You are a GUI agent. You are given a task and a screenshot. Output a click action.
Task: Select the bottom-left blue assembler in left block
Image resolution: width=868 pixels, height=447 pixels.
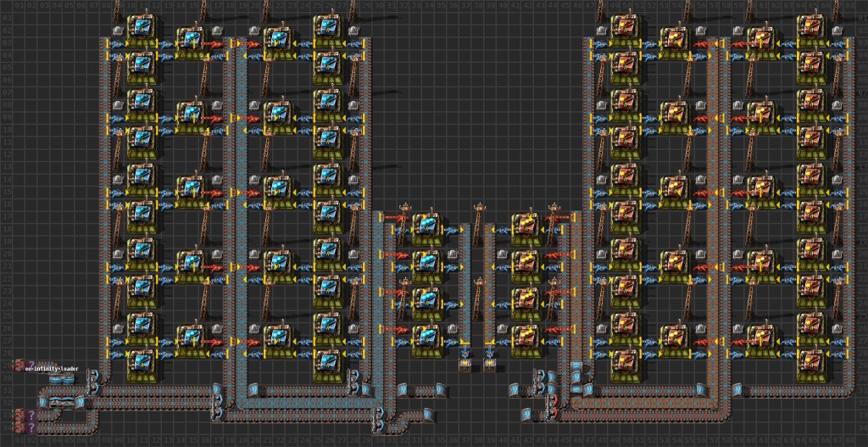142,365
